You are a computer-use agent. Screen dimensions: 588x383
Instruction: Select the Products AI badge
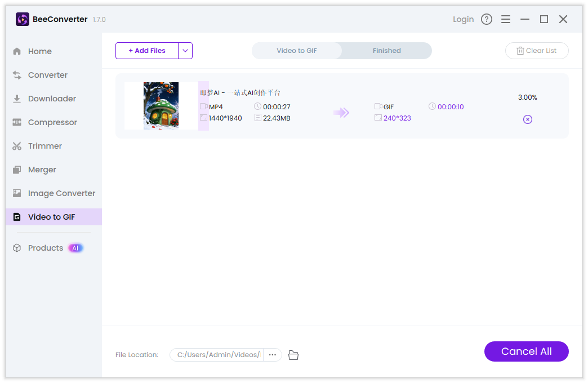pos(75,247)
